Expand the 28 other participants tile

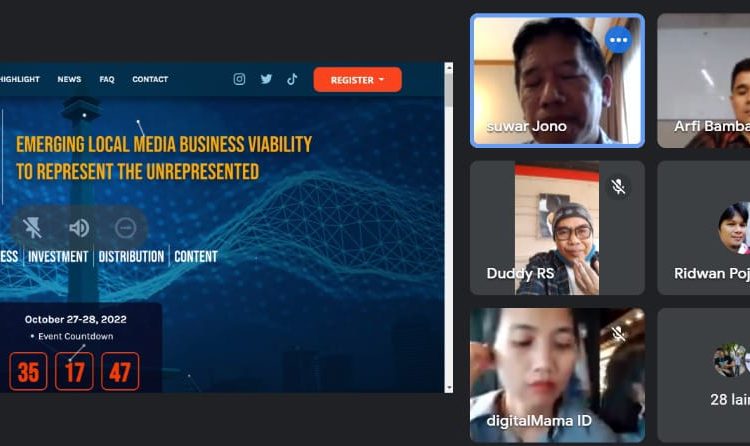[x=704, y=375]
